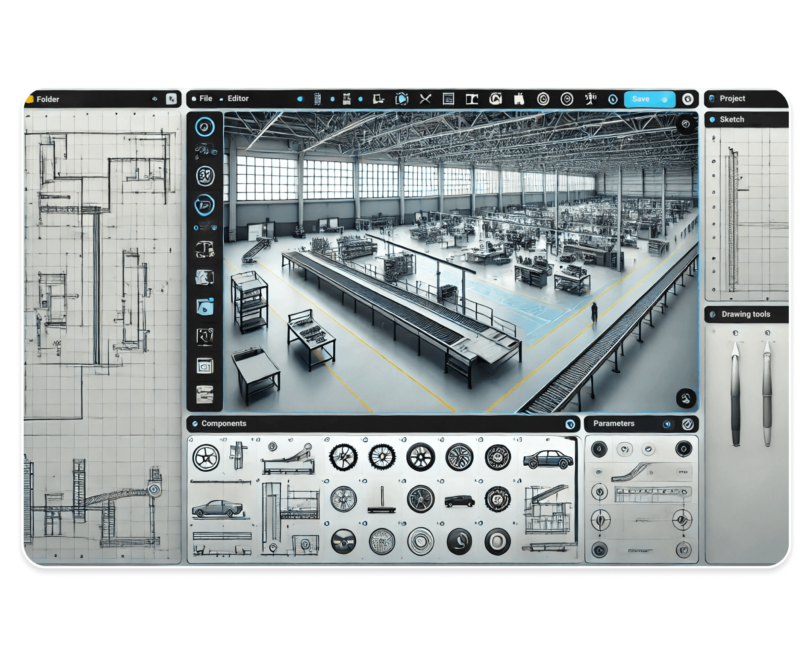Toggle the blue dot left of the Editor menu
The width and height of the screenshot is (812, 654).
click(222, 98)
